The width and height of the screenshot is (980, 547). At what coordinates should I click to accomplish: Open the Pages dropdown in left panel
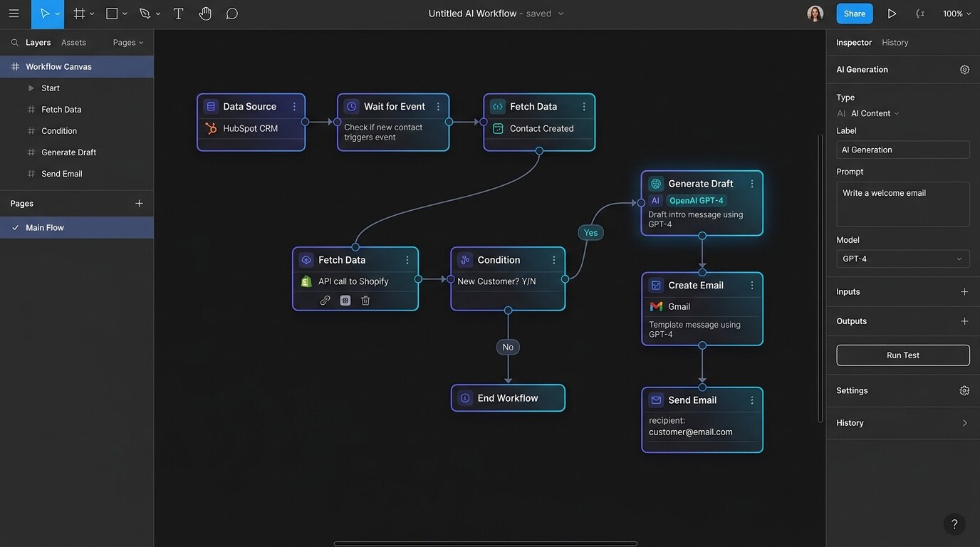(128, 43)
